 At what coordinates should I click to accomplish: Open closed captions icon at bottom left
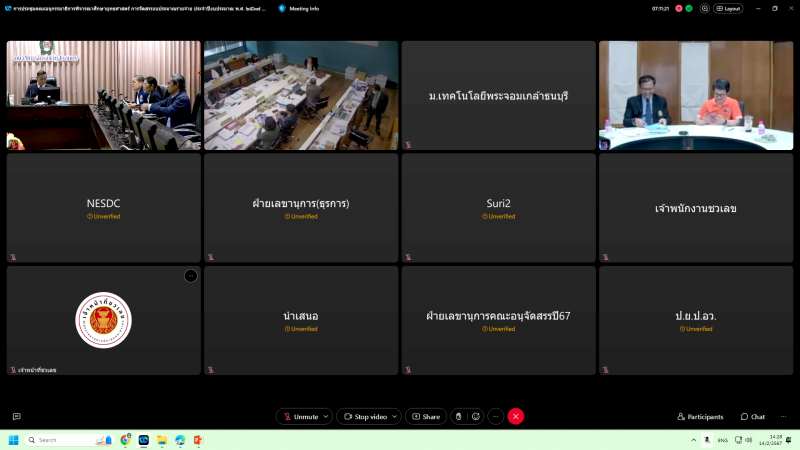click(16, 416)
